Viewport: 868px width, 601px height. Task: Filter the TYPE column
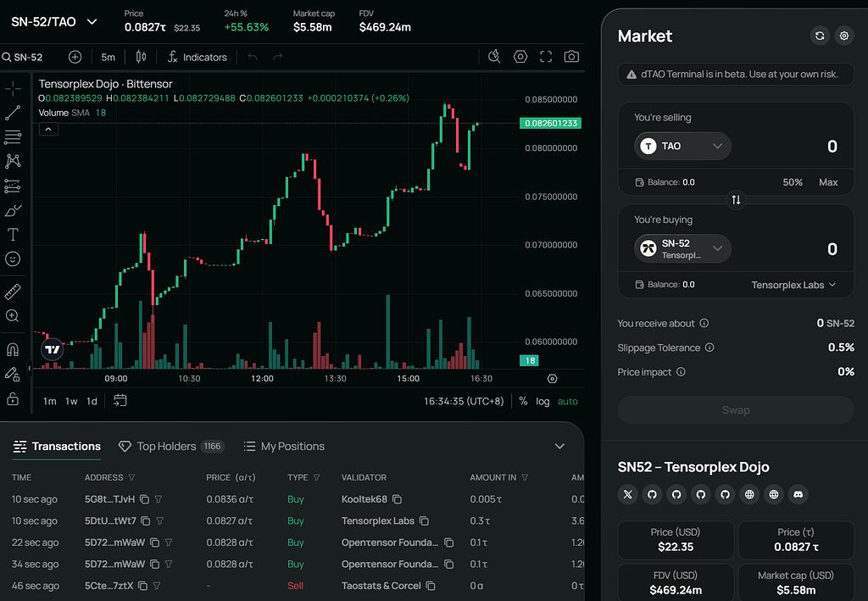pos(317,477)
